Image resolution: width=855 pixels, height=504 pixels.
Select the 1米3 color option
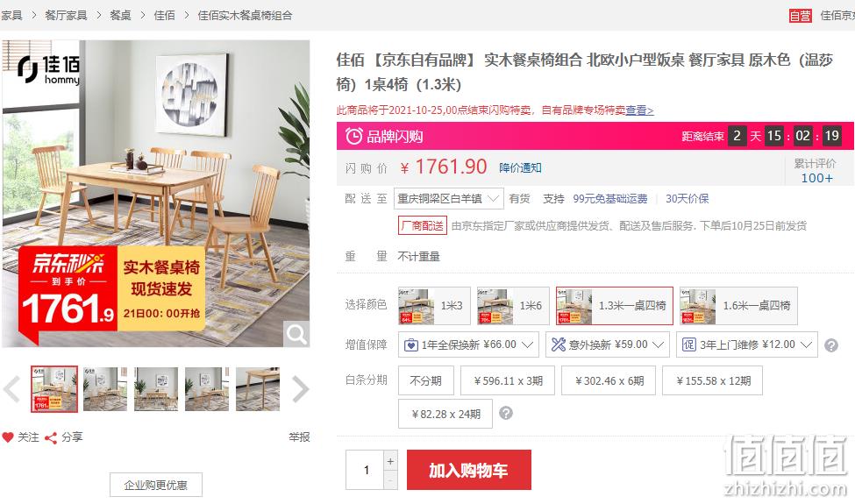tap(434, 306)
